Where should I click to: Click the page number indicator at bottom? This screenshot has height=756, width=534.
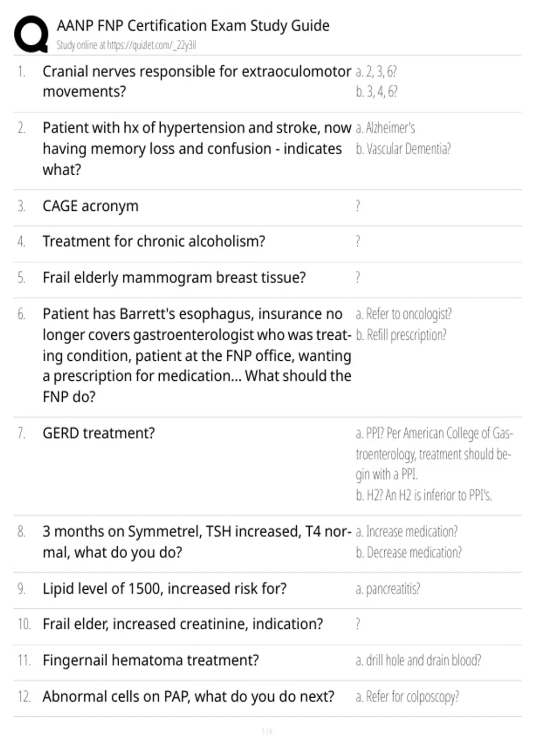tap(267, 731)
